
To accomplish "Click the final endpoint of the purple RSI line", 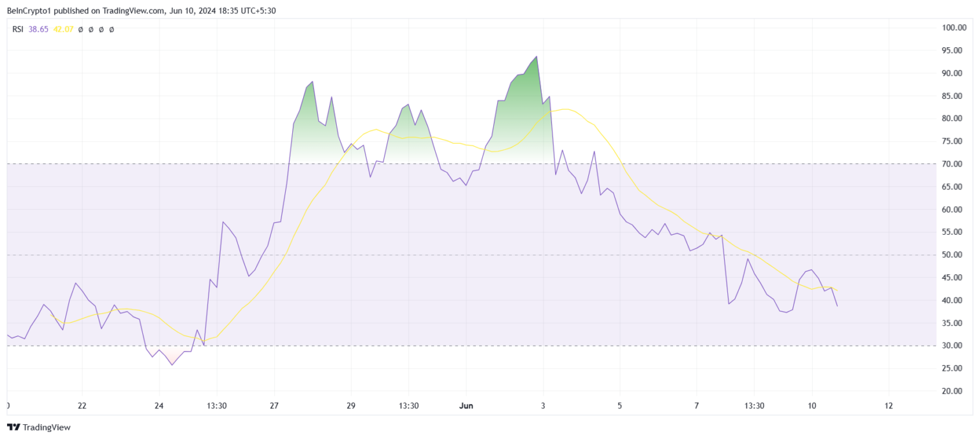I will 837,306.
